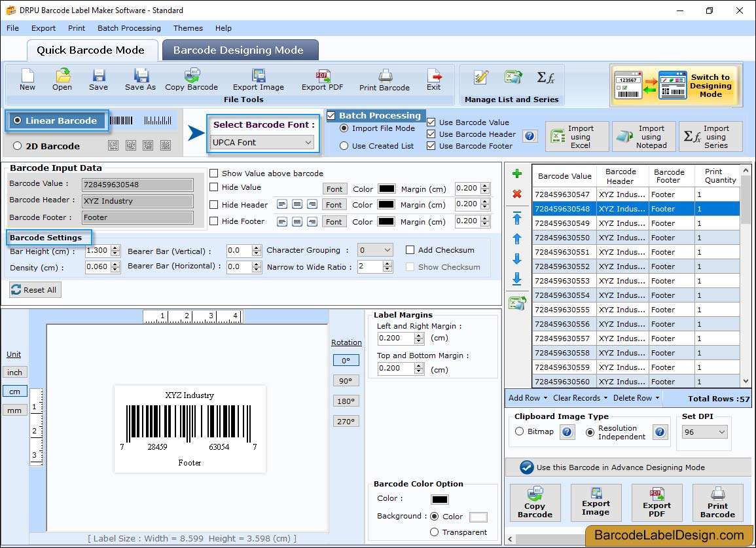This screenshot has height=548, width=756.
Task: Open the Select Barcode Font dropdown
Action: (x=262, y=142)
